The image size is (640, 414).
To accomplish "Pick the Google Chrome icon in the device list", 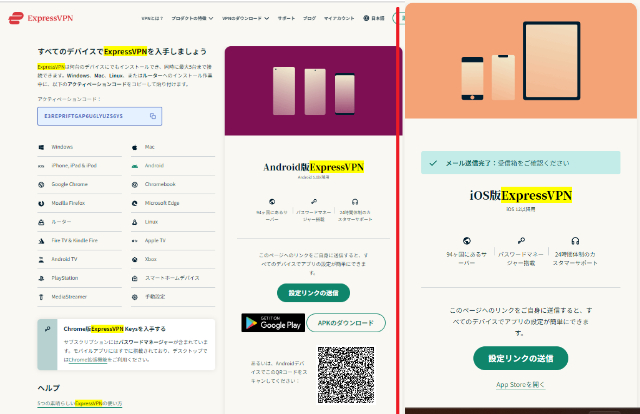I will click(x=41, y=185).
